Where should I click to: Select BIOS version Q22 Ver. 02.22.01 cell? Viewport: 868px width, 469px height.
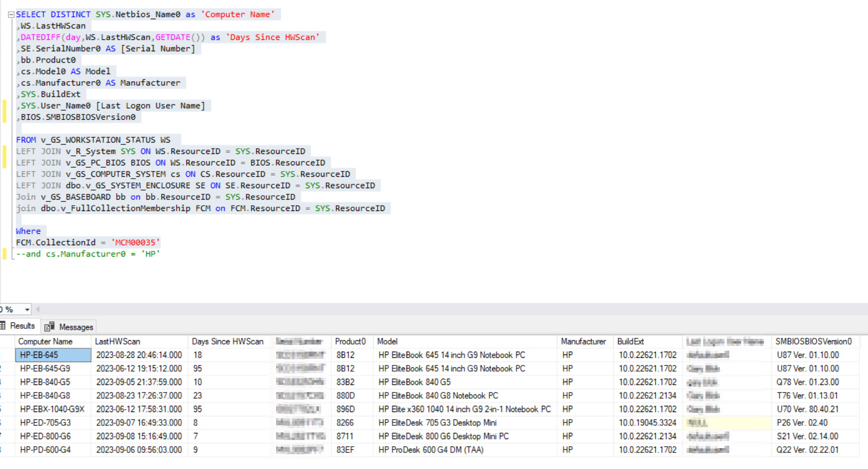[x=816, y=450]
